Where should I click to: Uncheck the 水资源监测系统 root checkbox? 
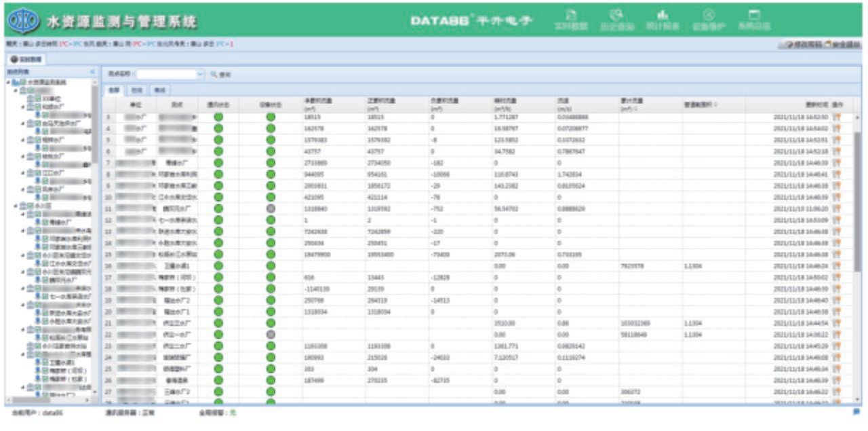tap(23, 82)
